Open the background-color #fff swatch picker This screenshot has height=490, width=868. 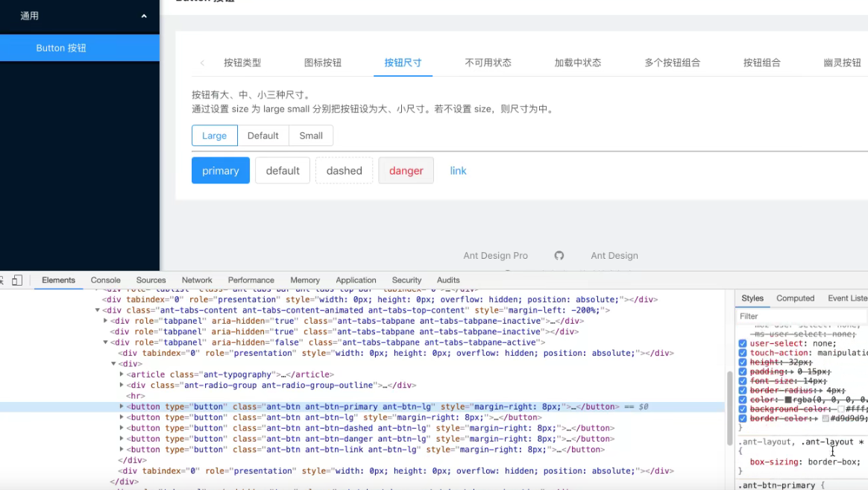(841, 409)
